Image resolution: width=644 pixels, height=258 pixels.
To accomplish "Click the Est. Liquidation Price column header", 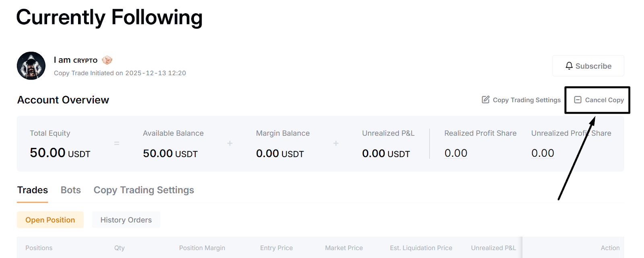I will click(x=421, y=248).
